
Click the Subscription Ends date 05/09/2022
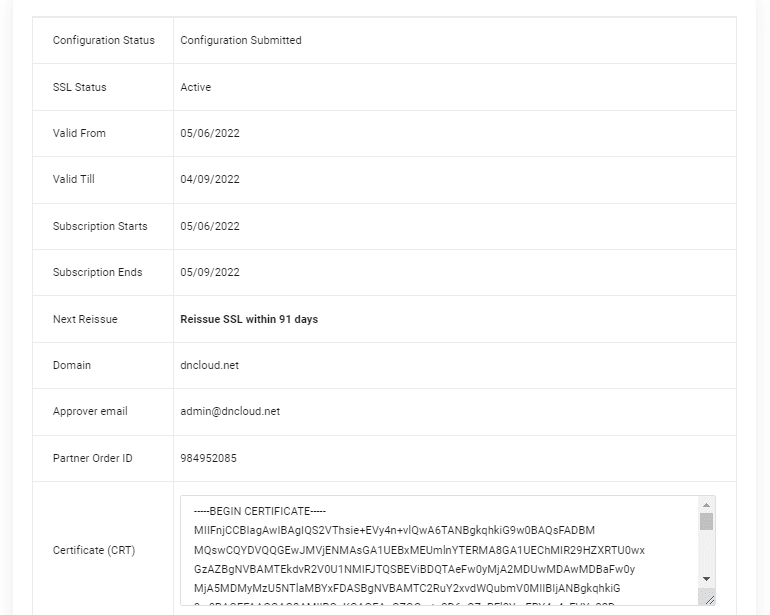(x=210, y=272)
